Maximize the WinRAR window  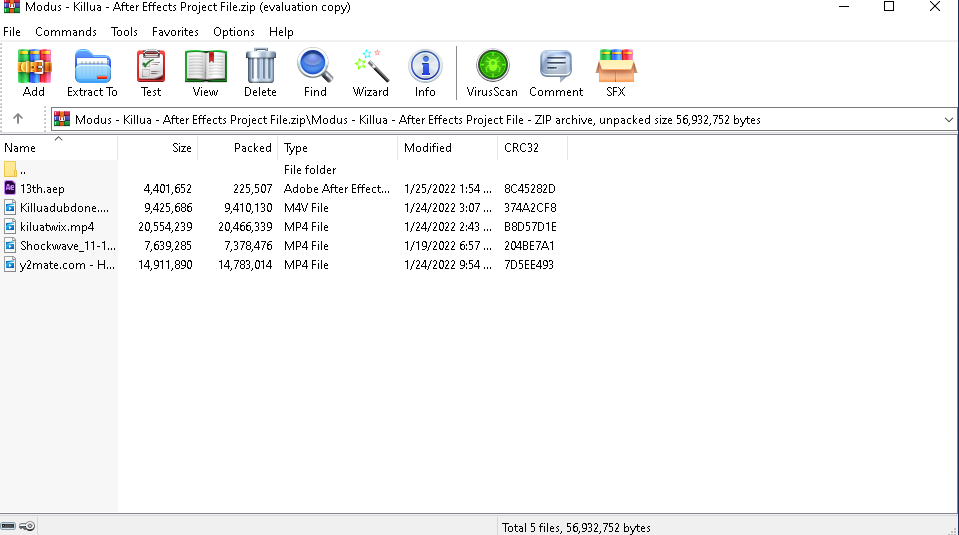coord(889,7)
